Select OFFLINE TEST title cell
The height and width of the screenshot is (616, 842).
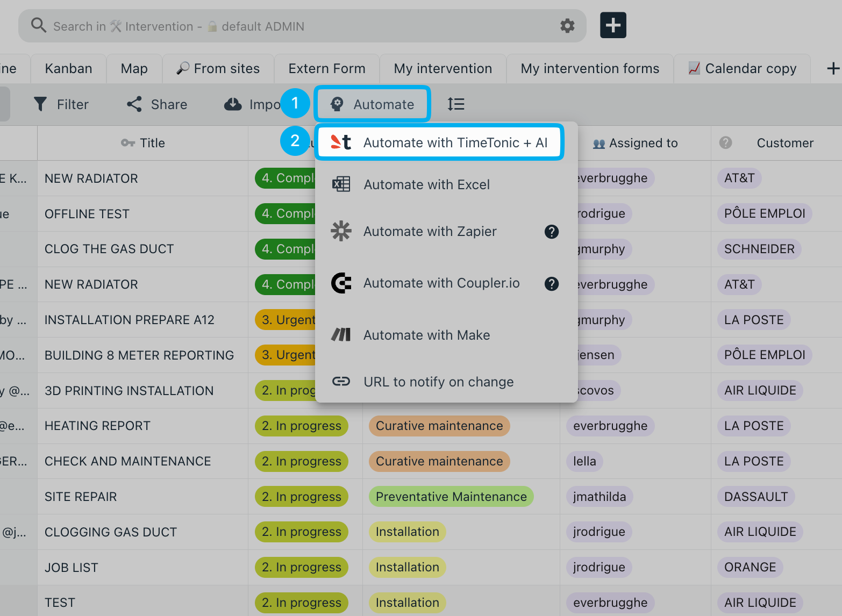point(143,214)
